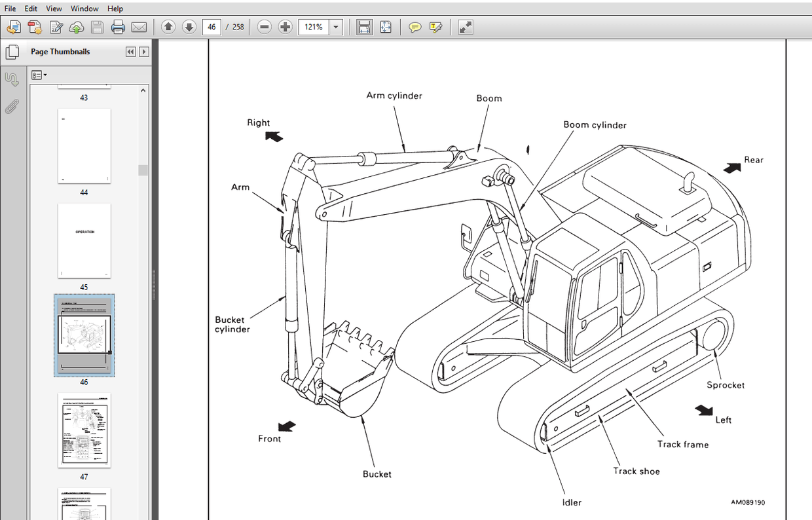Upload the document to Adobe cloud

(76, 27)
